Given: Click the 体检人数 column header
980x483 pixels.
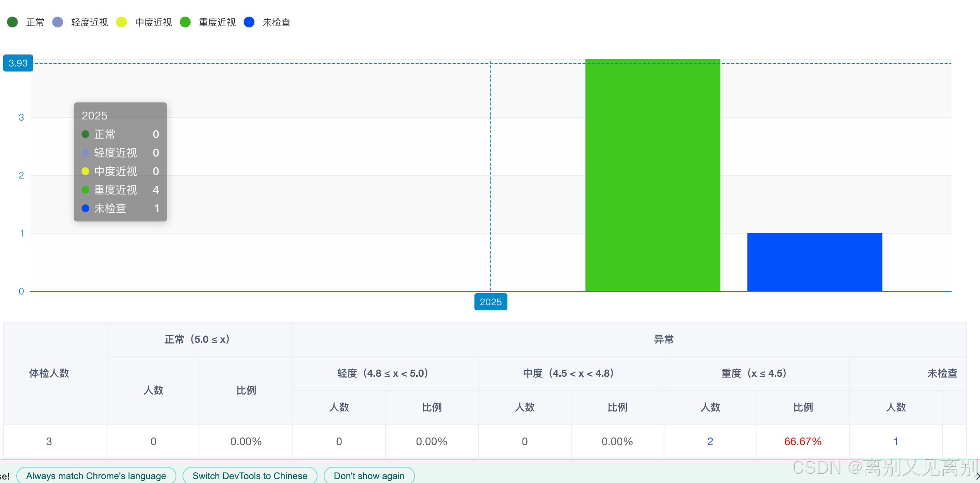Looking at the screenshot, I should [x=49, y=373].
